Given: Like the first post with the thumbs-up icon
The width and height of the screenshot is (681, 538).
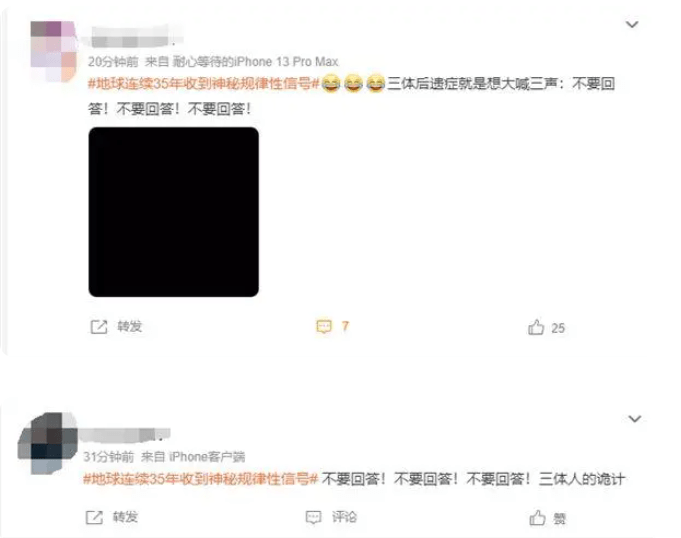Looking at the screenshot, I should 536,327.
